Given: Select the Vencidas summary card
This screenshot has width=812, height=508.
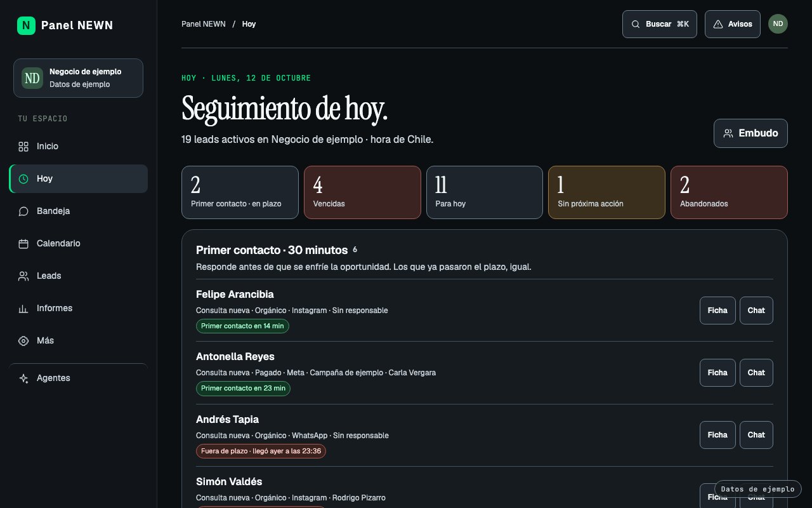Looking at the screenshot, I should [x=362, y=192].
